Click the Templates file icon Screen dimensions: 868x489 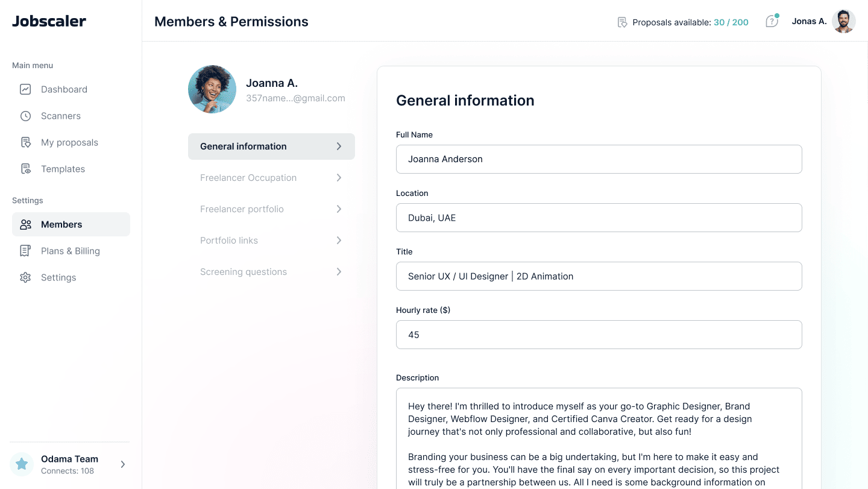click(x=25, y=169)
